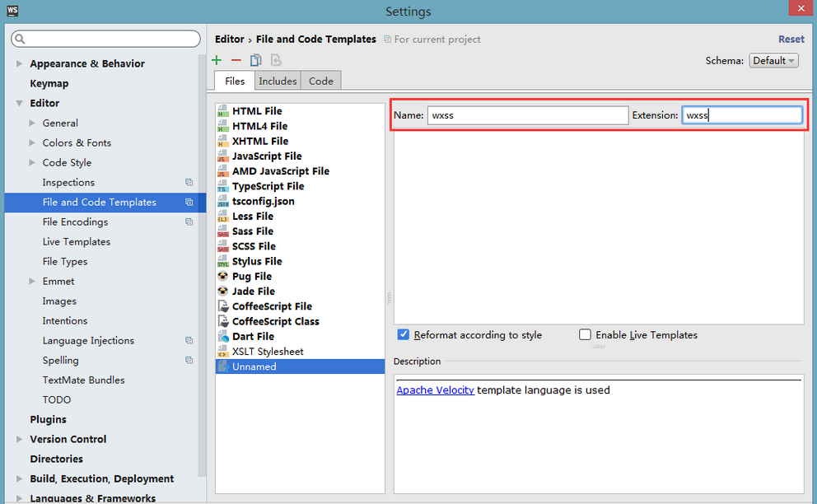Click the Sass File template icon
This screenshot has height=504, width=817.
click(223, 231)
